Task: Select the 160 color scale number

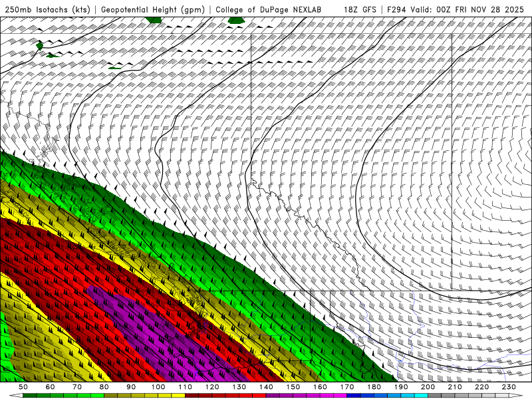Action: click(x=321, y=387)
